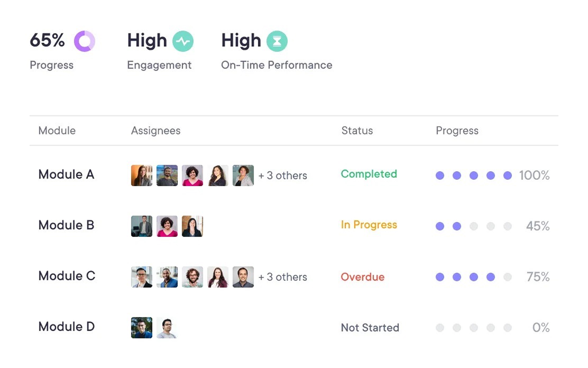
Task: Open the Module A row title
Action: 66,175
